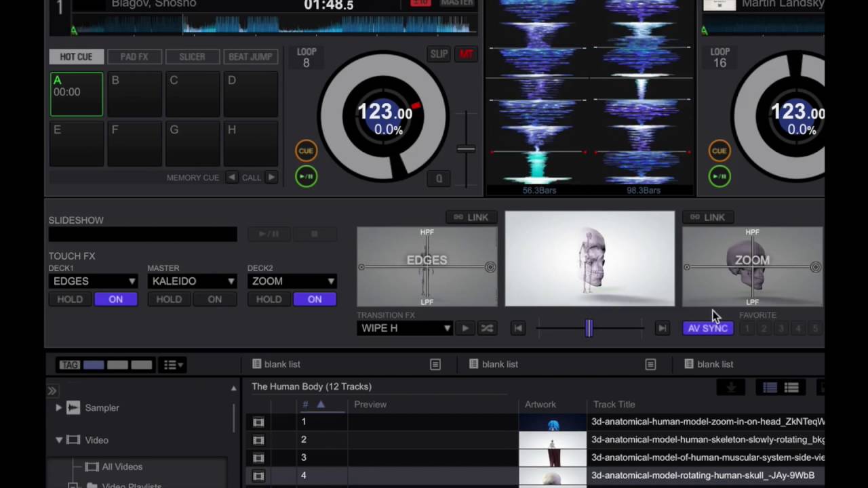
Task: Select All Videos in the tree
Action: pos(122,466)
